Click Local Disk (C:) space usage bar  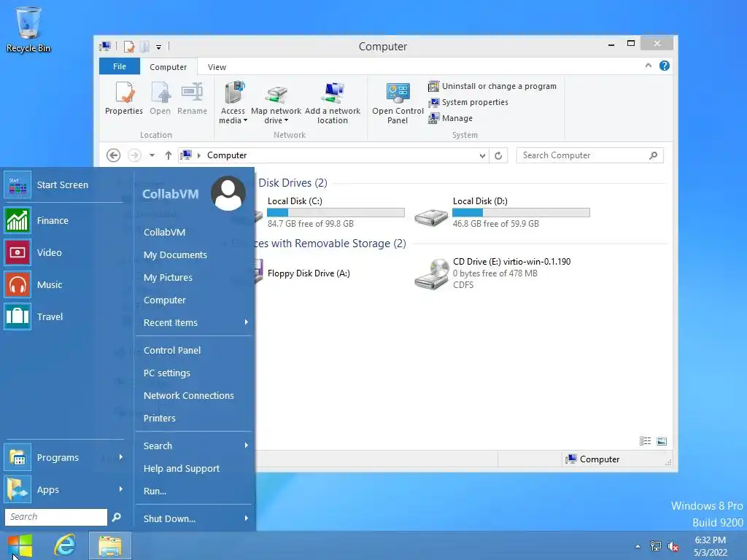pos(336,212)
